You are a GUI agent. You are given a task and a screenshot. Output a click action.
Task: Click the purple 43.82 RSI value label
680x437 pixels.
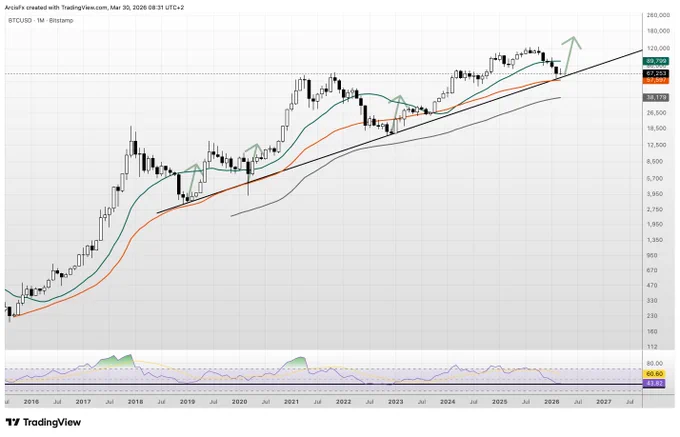point(654,384)
